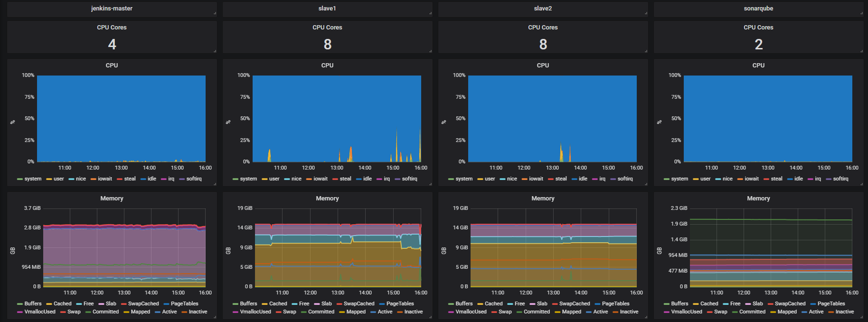Toggle 'Swap' in sonarqube Memory legend
Image resolution: width=868 pixels, height=322 pixels.
point(721,312)
